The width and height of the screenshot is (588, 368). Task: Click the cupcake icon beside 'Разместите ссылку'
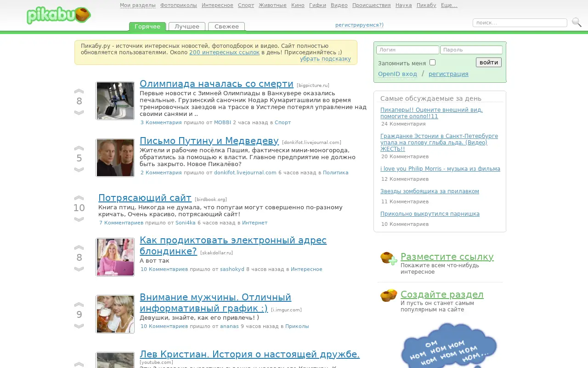(x=389, y=259)
